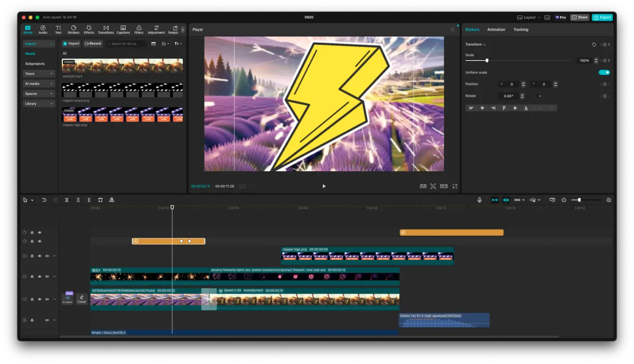Click the Share button
The image size is (634, 364).
point(580,17)
